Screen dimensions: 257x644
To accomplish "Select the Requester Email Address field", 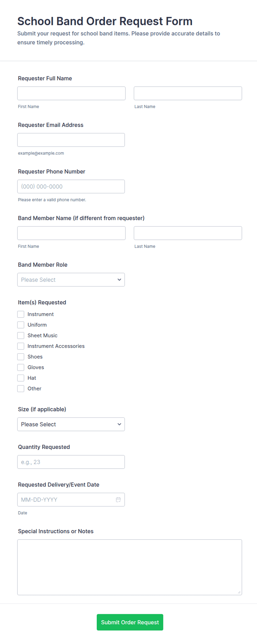I will coord(71,140).
